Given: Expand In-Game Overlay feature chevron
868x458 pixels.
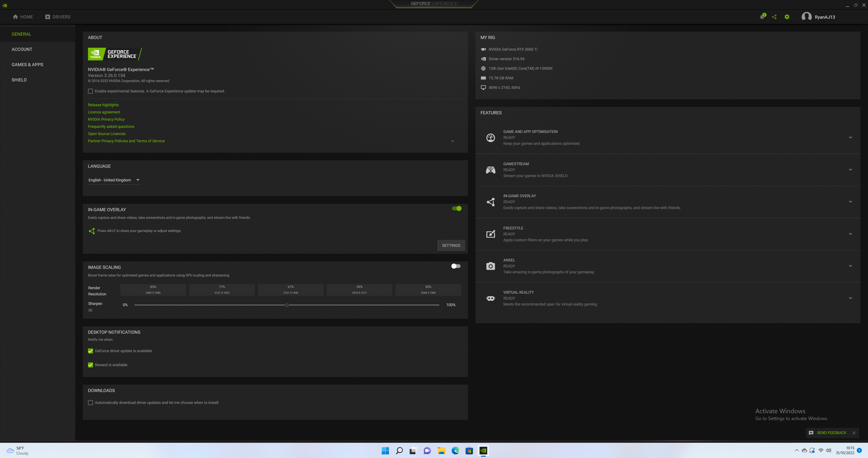Looking at the screenshot, I should click(x=850, y=202).
